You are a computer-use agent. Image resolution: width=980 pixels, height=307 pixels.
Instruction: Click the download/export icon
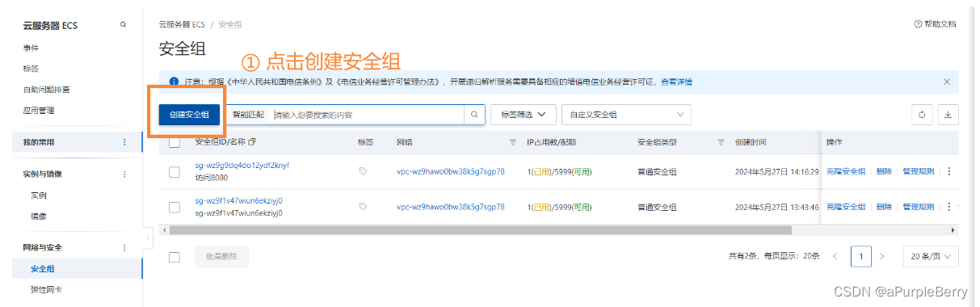point(948,115)
